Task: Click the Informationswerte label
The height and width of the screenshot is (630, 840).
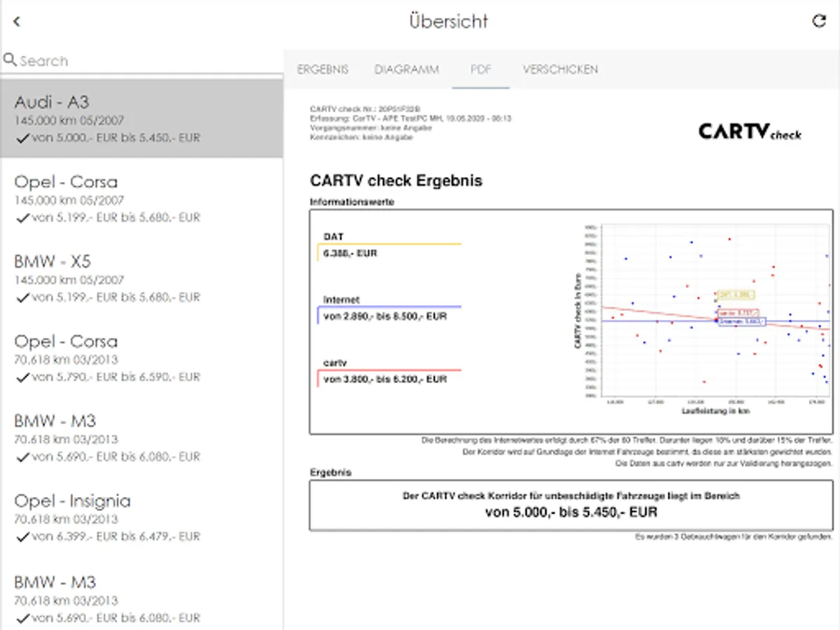Action: [x=352, y=202]
